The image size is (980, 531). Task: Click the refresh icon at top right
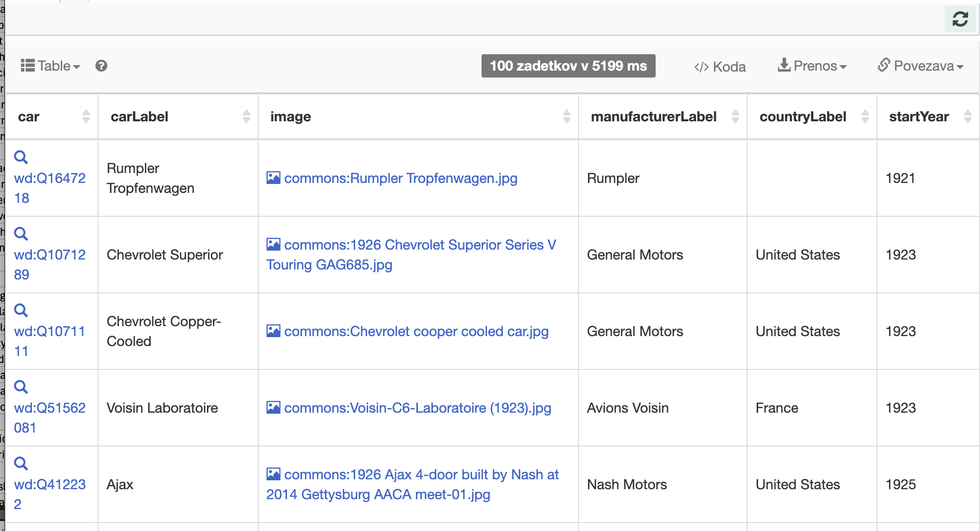tap(960, 19)
